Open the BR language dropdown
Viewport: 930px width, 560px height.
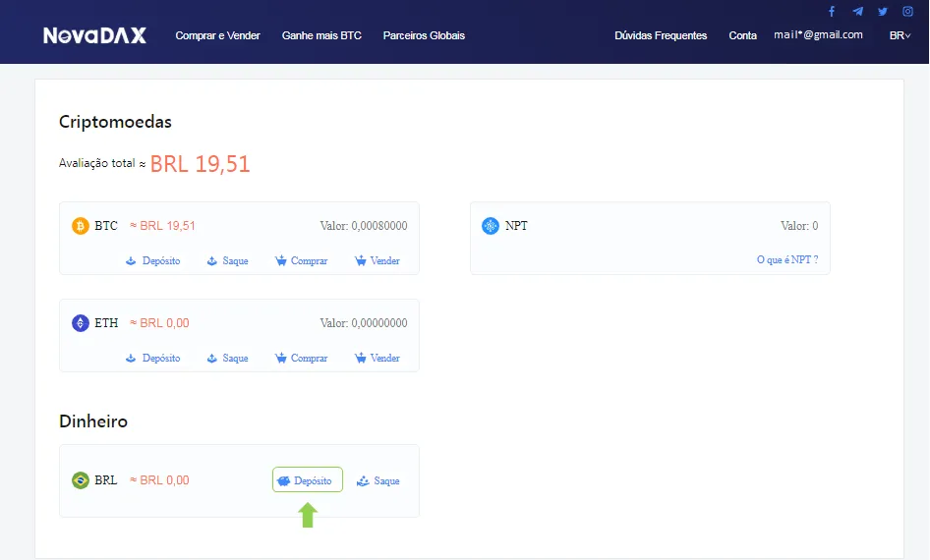point(900,35)
